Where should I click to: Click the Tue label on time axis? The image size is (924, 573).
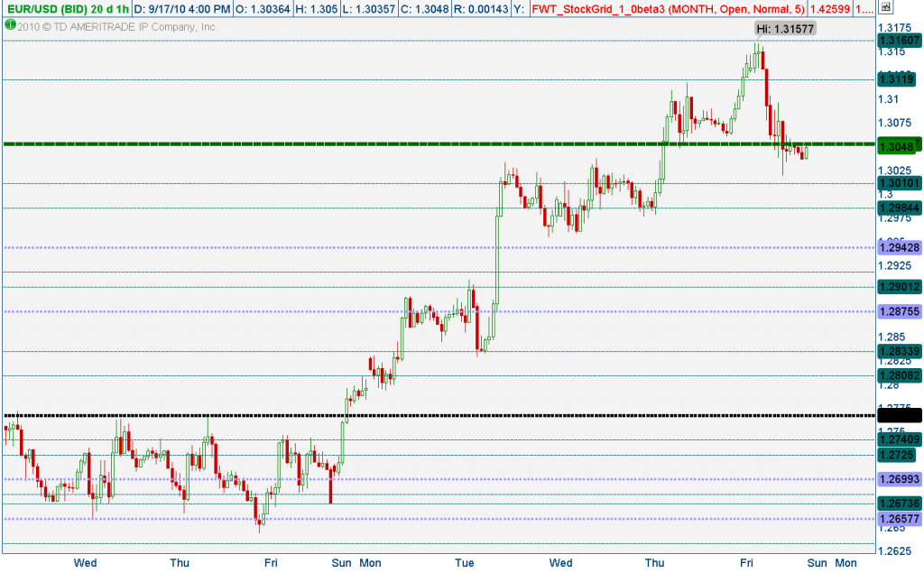465,562
